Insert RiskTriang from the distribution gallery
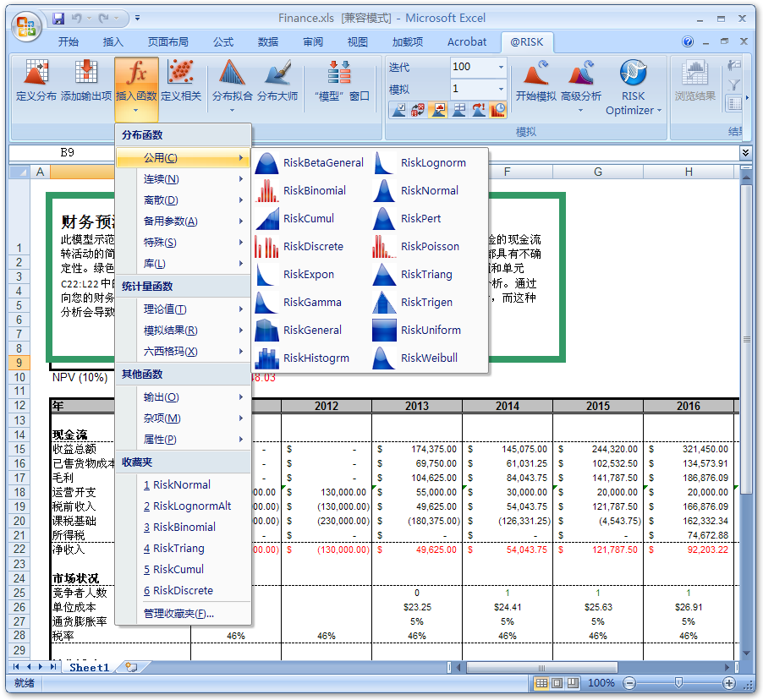The height and width of the screenshot is (700, 763). (x=428, y=275)
